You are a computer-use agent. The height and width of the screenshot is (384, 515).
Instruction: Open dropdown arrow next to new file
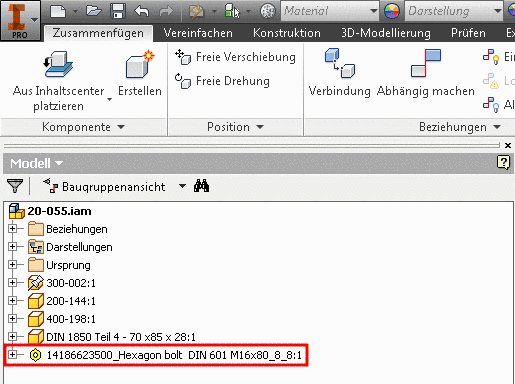pyautogui.click(x=76, y=11)
